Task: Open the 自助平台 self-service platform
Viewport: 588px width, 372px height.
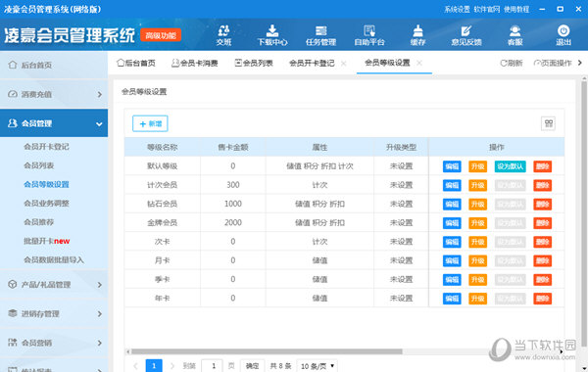Action: pos(369,35)
